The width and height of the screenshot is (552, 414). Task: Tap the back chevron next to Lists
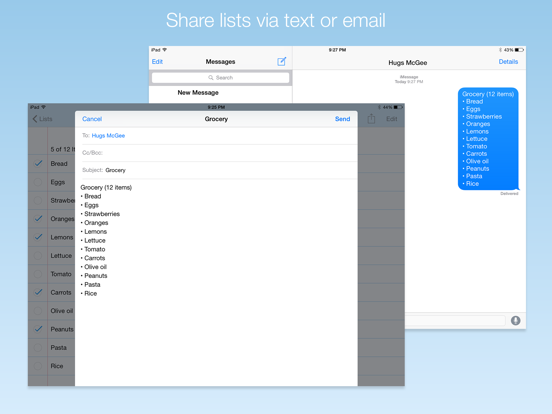tap(35, 119)
